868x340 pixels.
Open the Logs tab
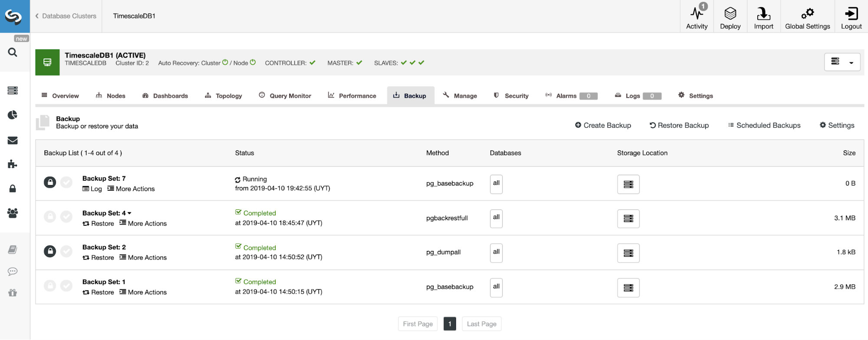click(638, 96)
